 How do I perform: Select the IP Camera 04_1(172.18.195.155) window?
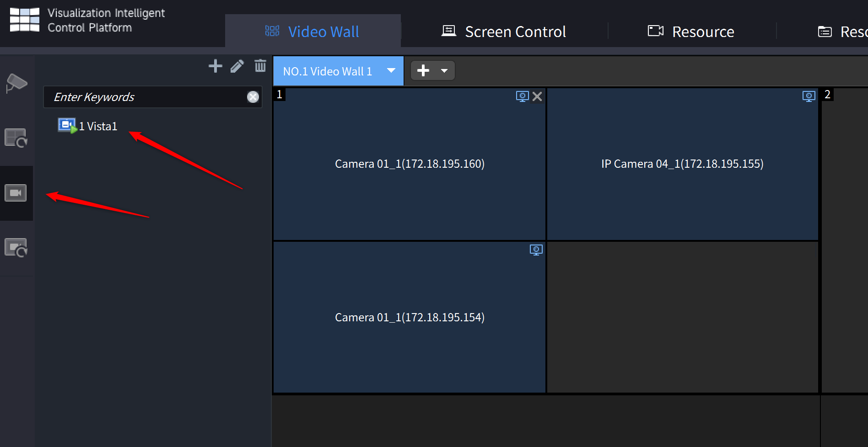(x=682, y=164)
